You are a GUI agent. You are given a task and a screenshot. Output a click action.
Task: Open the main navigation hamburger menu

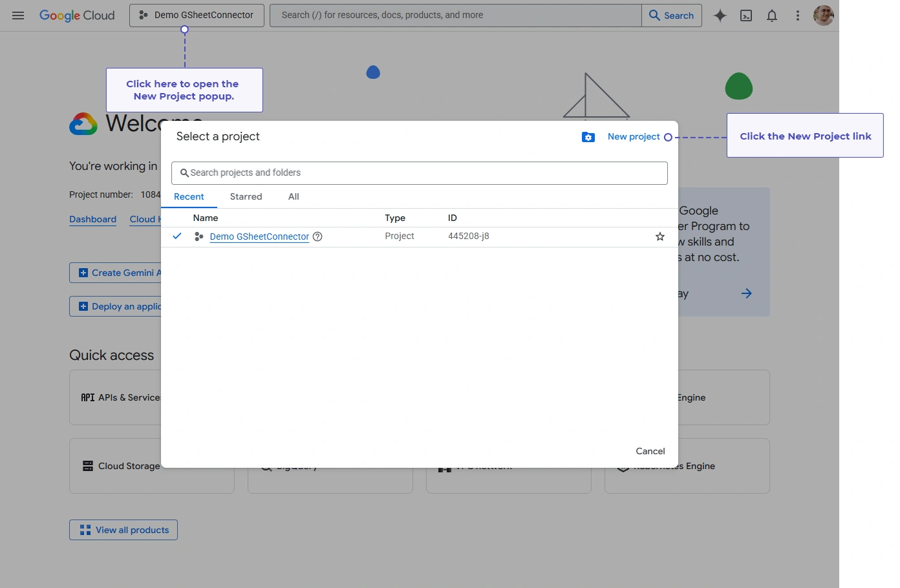[x=18, y=16]
